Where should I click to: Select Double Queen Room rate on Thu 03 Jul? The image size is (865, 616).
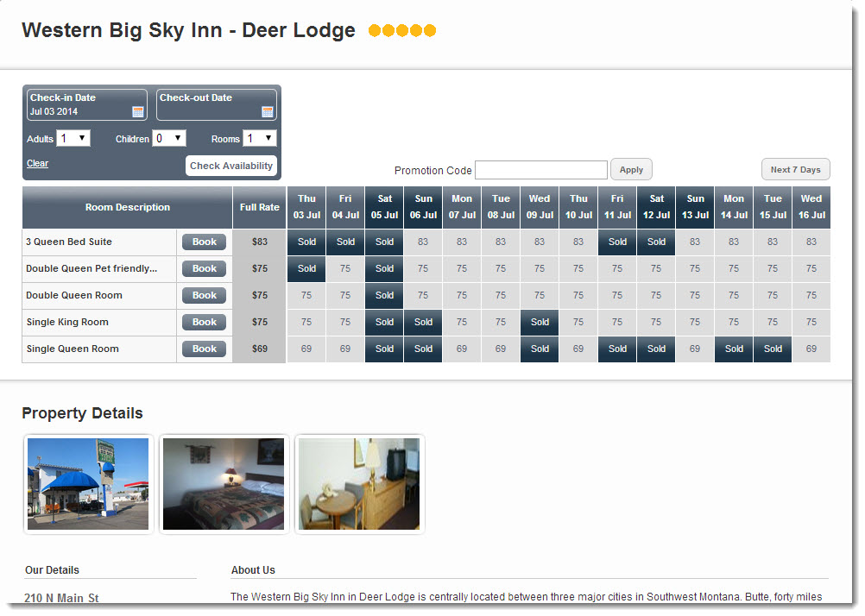click(306, 295)
